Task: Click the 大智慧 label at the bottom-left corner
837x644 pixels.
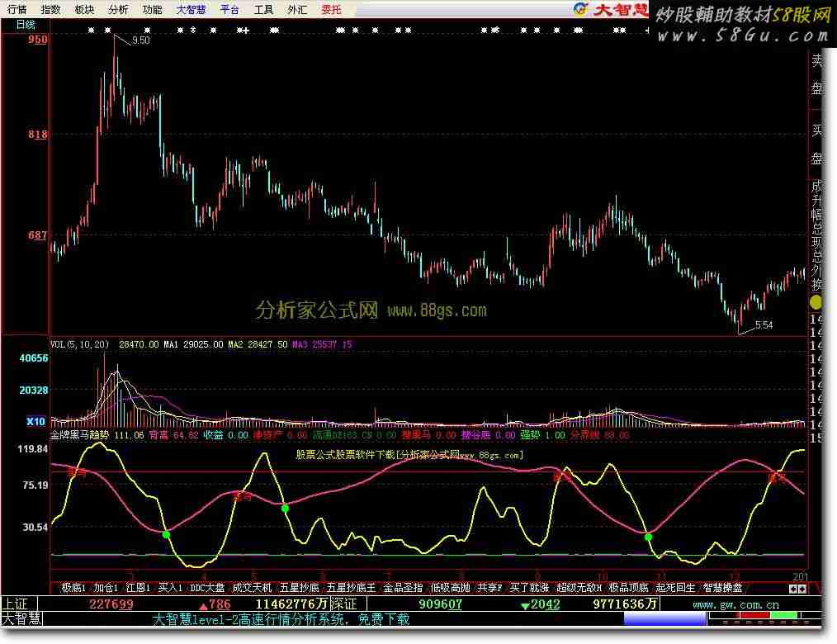Action: 21,619
